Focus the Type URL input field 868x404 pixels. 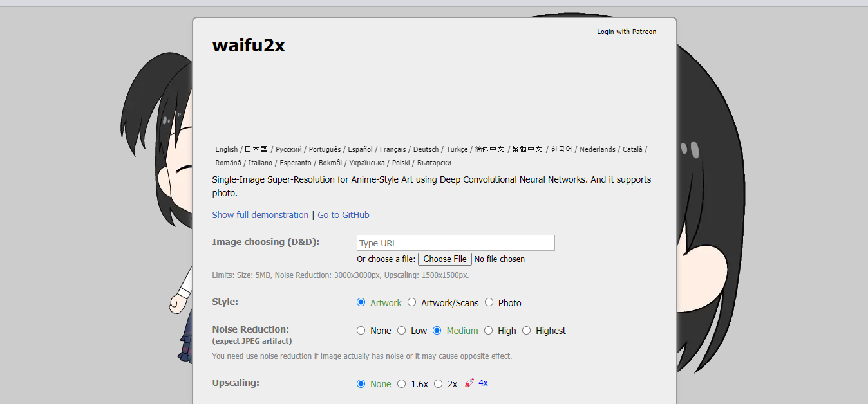click(456, 243)
